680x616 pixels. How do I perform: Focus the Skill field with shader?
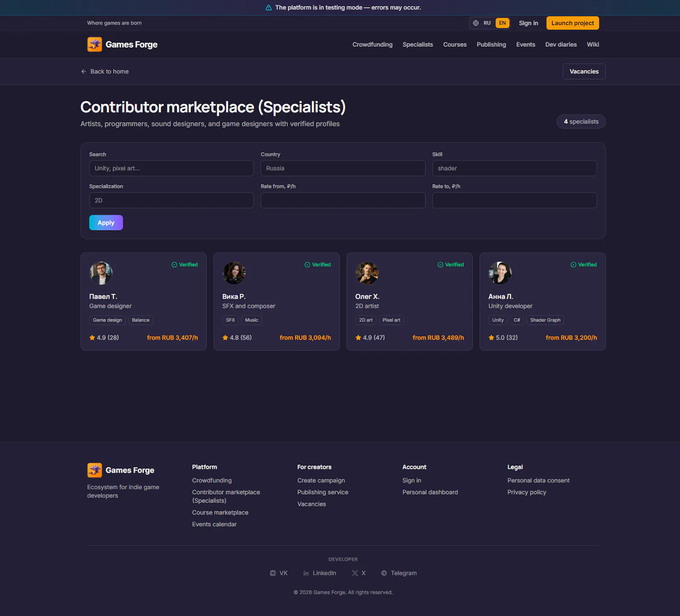514,168
